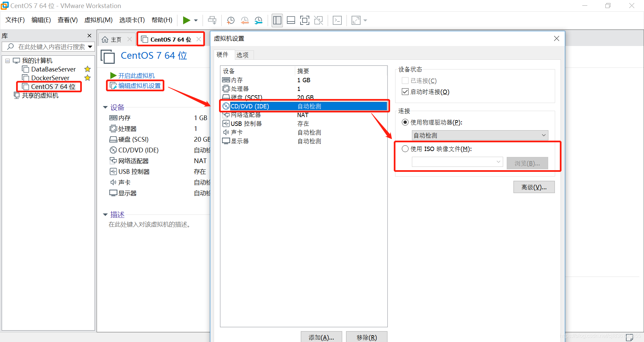Image resolution: width=644 pixels, height=342 pixels.
Task: Open the 帮助(H) menu
Action: point(162,20)
